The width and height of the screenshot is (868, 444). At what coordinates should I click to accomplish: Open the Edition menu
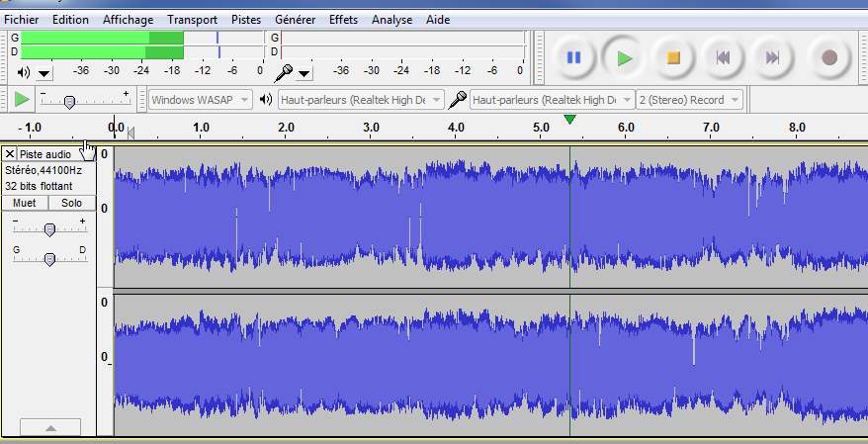70,20
